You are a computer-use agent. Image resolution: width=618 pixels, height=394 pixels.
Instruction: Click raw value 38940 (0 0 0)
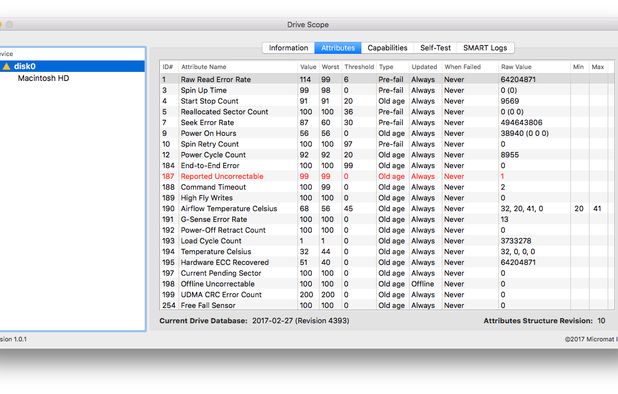click(x=525, y=133)
